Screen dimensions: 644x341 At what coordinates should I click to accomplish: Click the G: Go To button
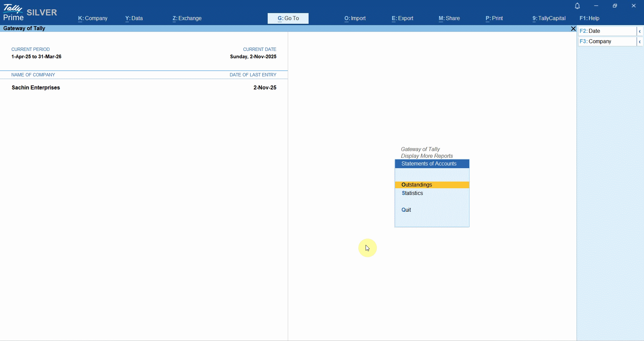pyautogui.click(x=288, y=18)
